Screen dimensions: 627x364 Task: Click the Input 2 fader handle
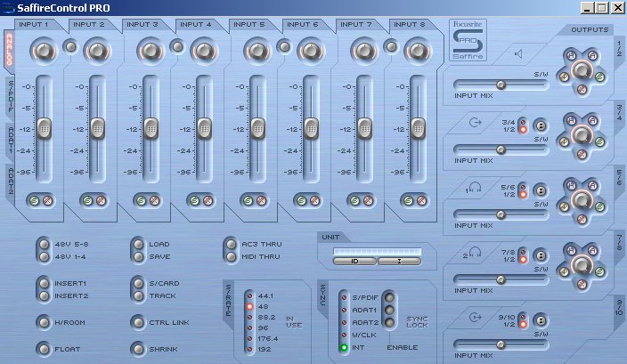[98, 129]
